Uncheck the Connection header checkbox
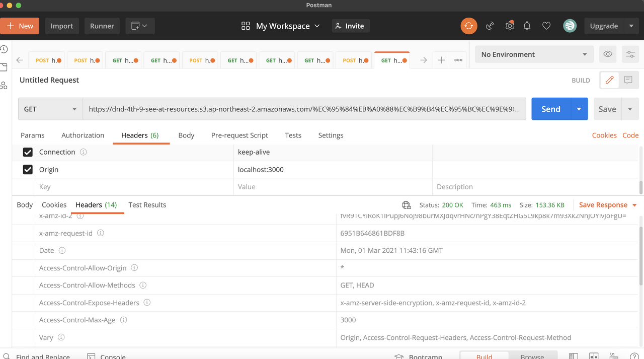 point(28,152)
